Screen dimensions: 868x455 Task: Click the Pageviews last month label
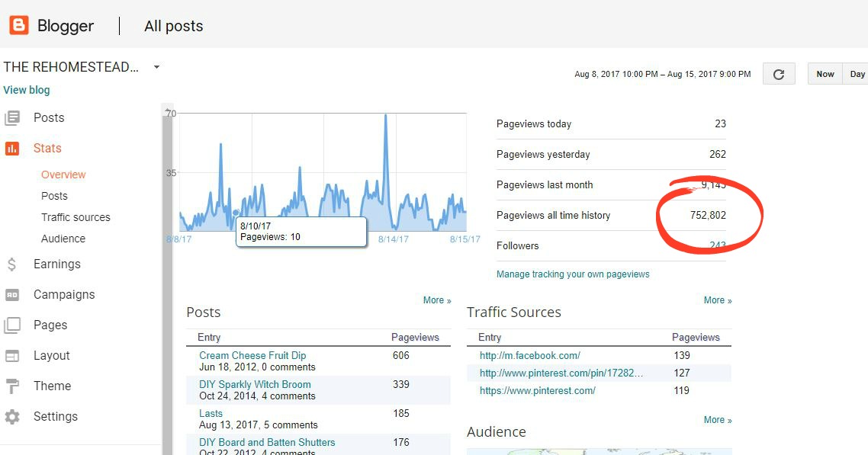544,184
